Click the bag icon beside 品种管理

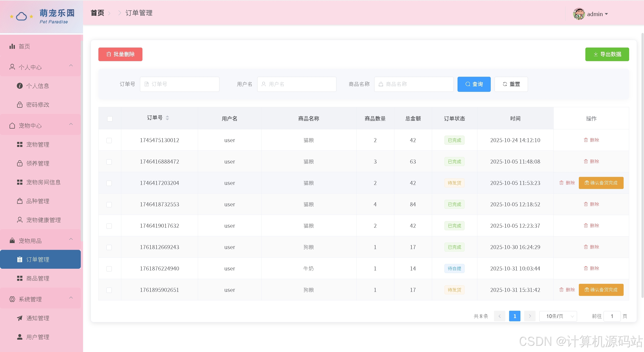coord(20,201)
